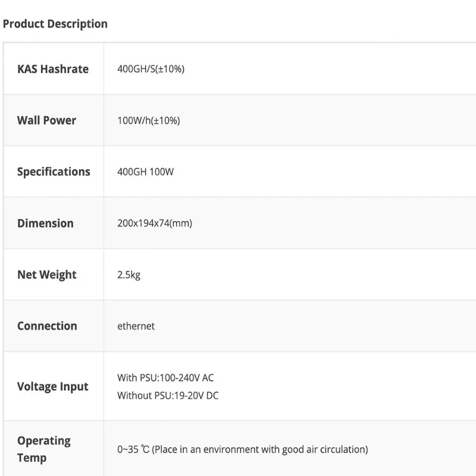The width and height of the screenshot is (476, 476).
Task: Select the Connection row label
Action: tap(47, 326)
